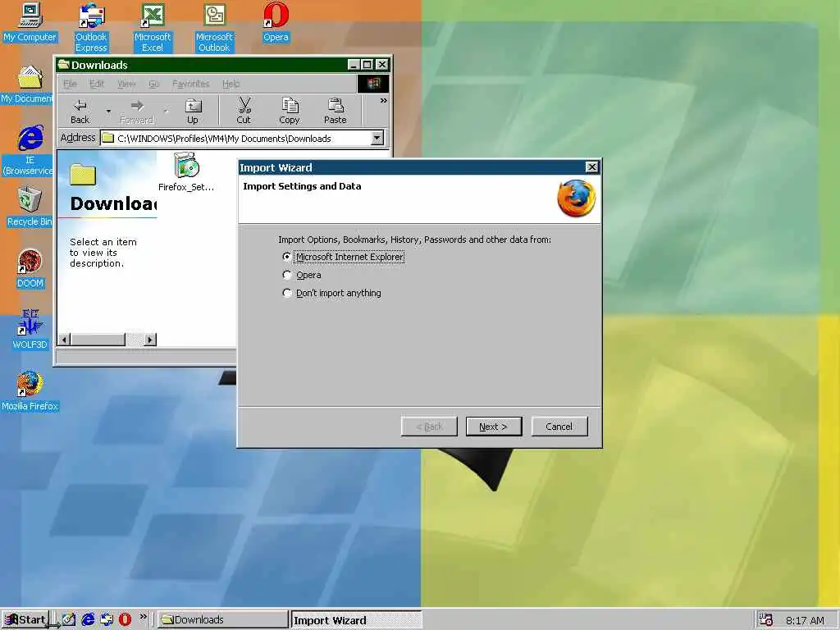This screenshot has width=840, height=630.
Task: Select the Opera desktop shortcut
Action: point(276,22)
